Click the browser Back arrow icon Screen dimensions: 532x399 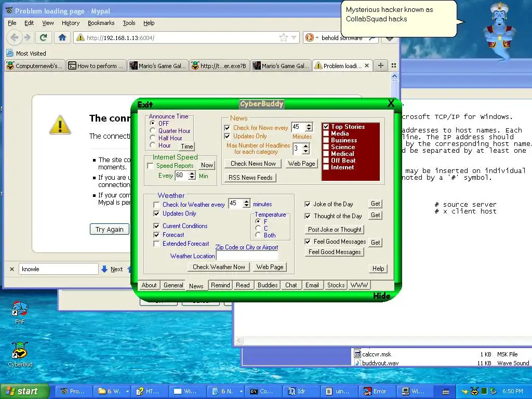(14, 37)
